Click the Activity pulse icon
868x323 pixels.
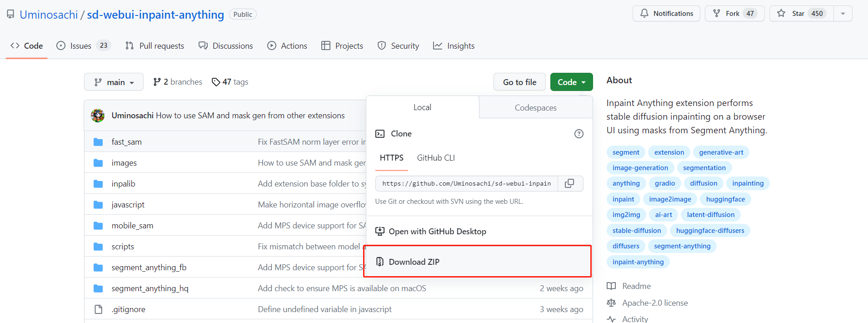[611, 319]
